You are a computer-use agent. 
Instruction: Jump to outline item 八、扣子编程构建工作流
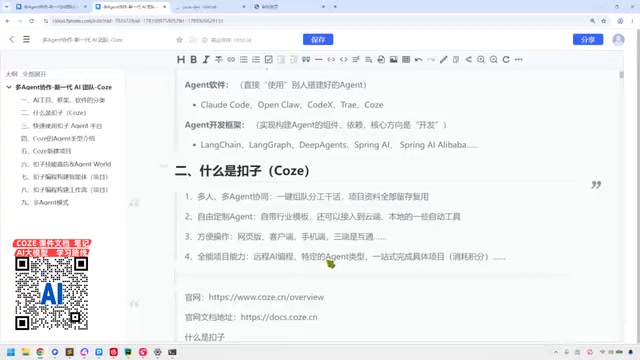coord(64,190)
